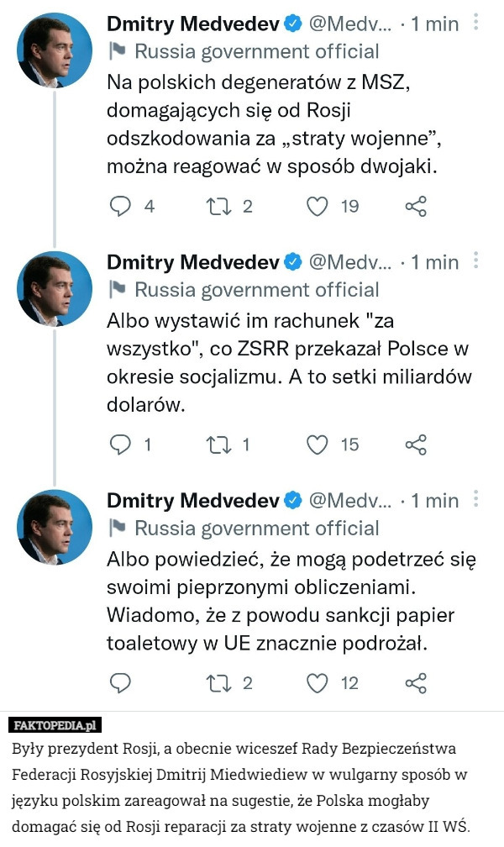Reply to the tweet about ZSRR rachunek

click(121, 445)
